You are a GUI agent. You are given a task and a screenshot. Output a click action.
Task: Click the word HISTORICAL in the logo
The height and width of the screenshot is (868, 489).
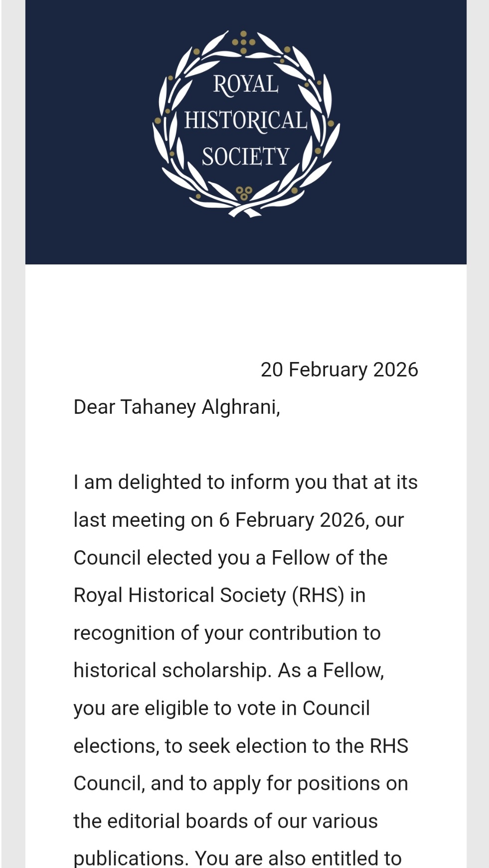click(x=246, y=121)
